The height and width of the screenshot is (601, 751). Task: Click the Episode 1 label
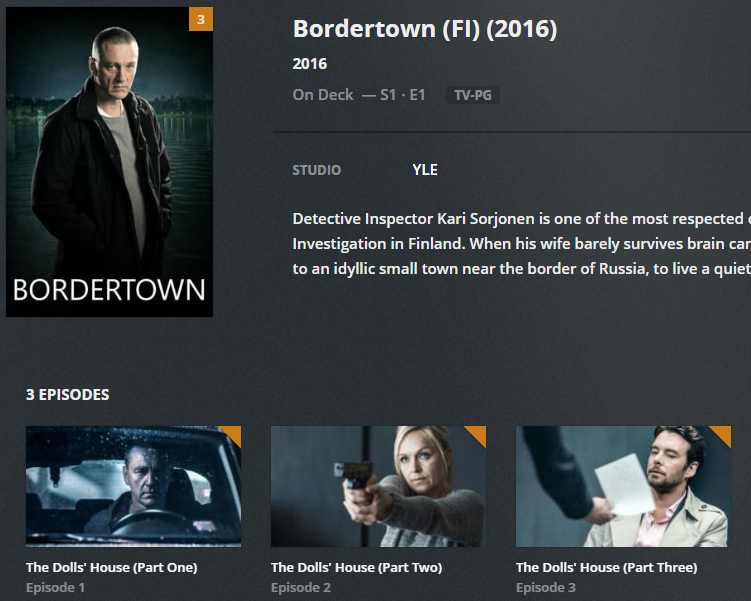tap(56, 588)
